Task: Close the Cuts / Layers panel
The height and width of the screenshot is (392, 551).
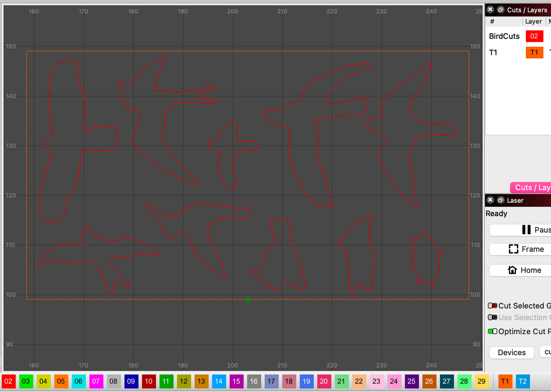Action: (x=490, y=10)
